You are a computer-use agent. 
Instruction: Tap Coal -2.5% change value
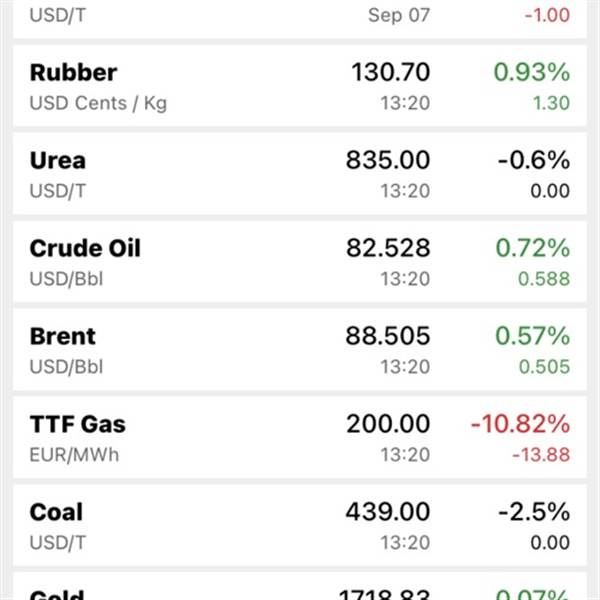pos(534,512)
